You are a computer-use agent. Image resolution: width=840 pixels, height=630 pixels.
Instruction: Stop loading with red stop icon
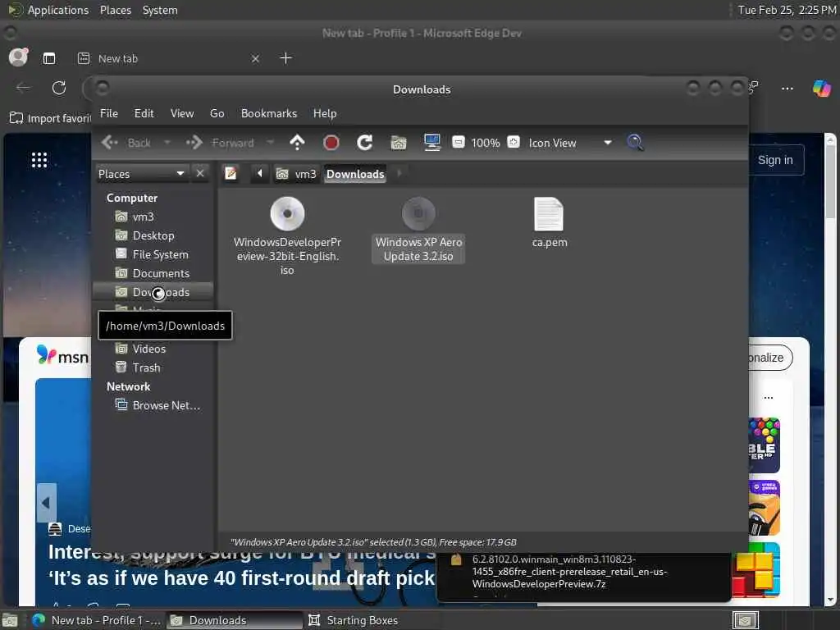point(331,143)
